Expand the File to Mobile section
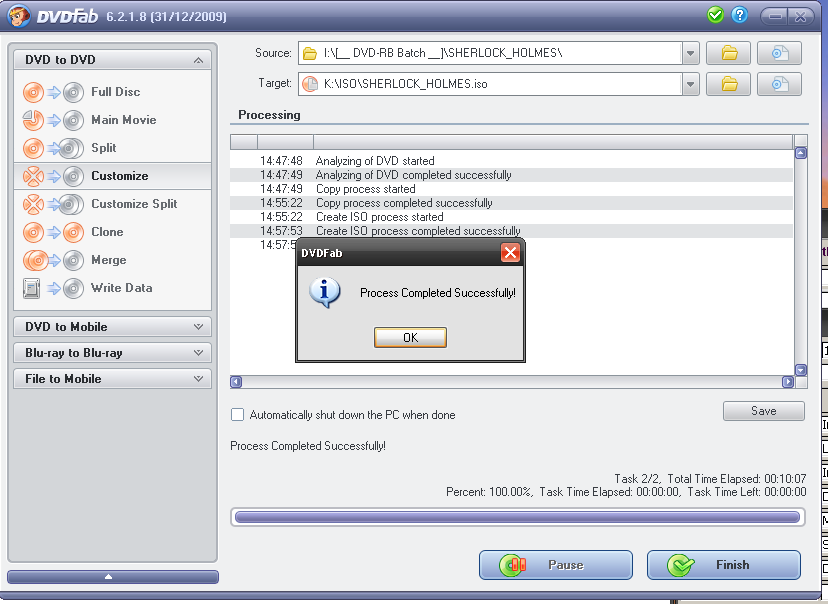This screenshot has width=828, height=604. pyautogui.click(x=112, y=379)
